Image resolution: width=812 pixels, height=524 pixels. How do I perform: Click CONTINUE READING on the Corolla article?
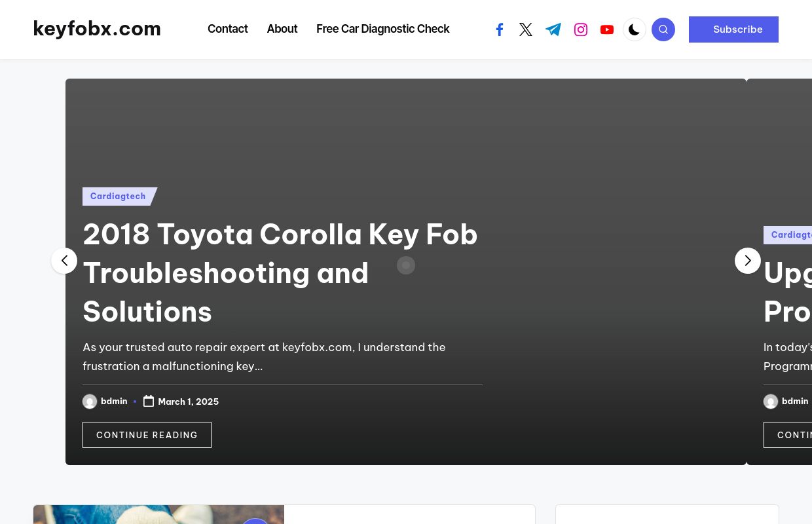click(147, 435)
